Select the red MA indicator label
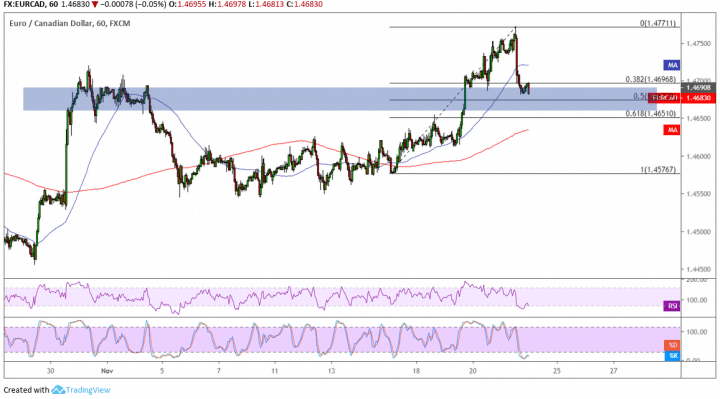 [673, 130]
